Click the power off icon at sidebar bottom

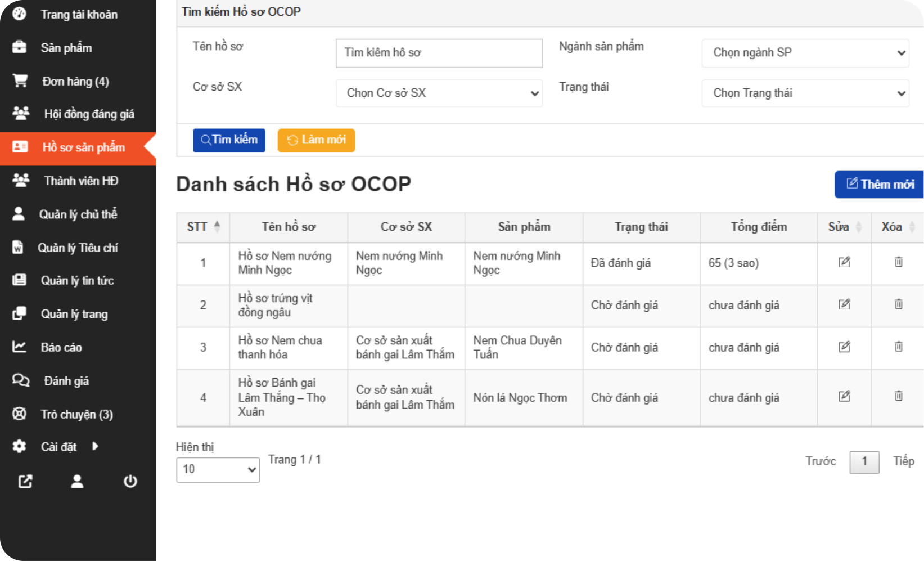[x=130, y=482]
